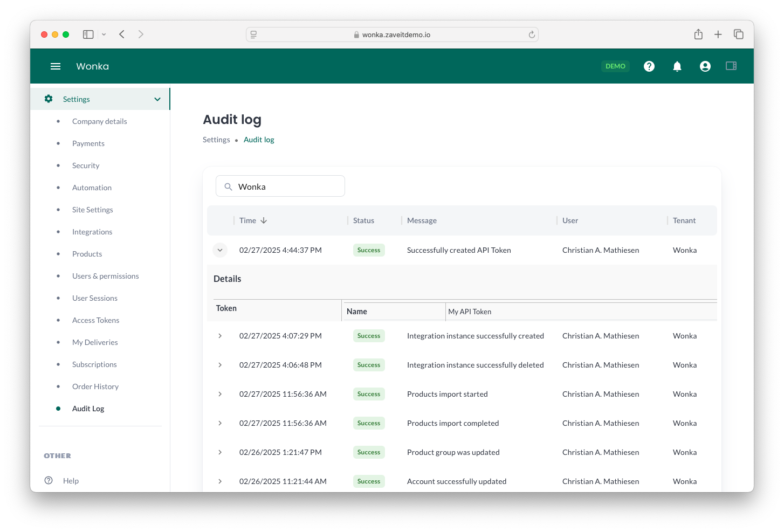
Task: Click the Message column header
Action: [x=422, y=220]
